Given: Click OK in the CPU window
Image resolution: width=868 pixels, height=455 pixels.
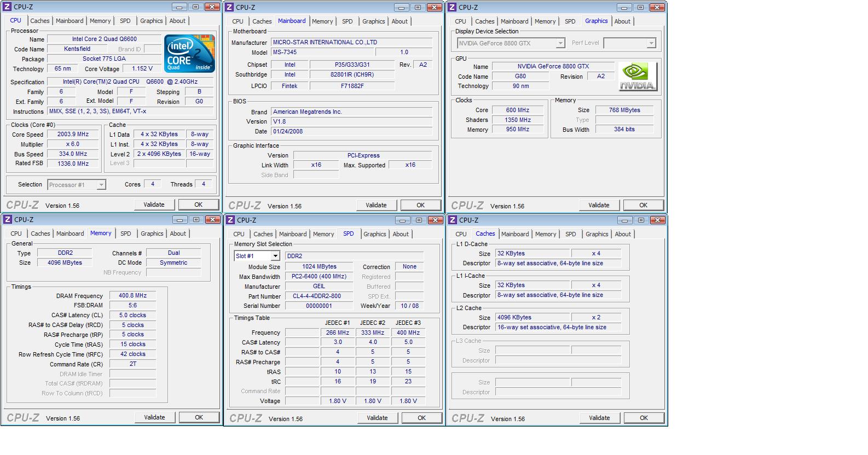Looking at the screenshot, I should [x=199, y=205].
